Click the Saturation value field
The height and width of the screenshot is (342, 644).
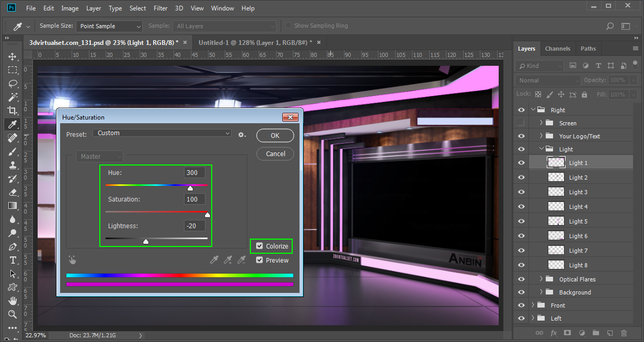coord(194,199)
